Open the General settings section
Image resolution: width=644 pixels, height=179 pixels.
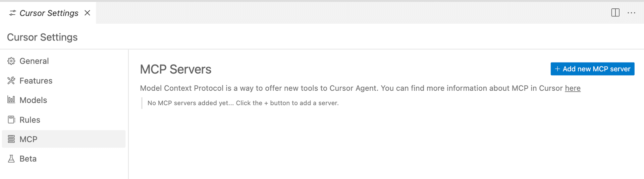pos(34,61)
